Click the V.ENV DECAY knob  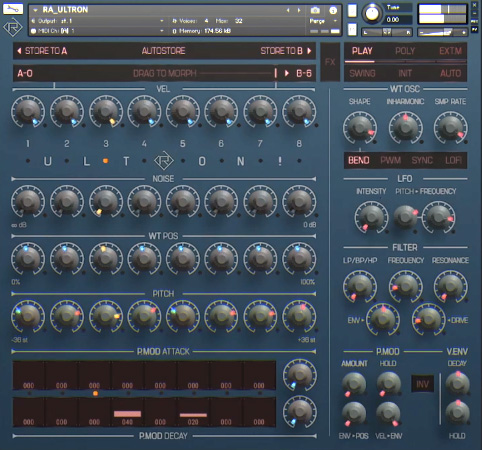click(x=457, y=383)
